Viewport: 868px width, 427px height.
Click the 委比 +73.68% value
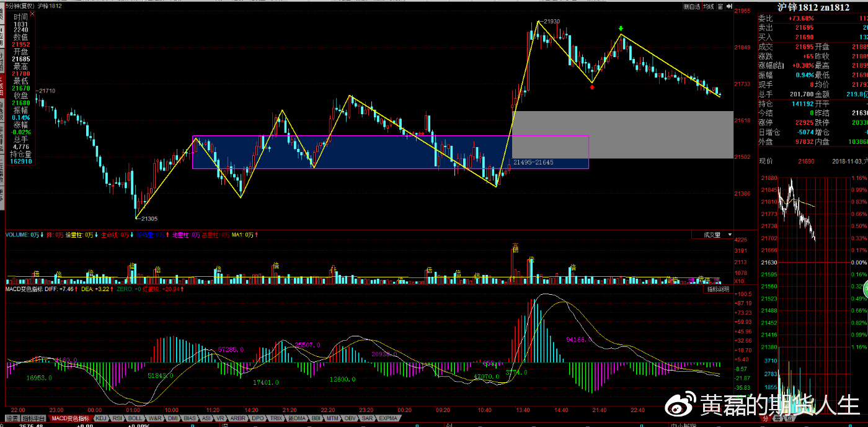[801, 19]
